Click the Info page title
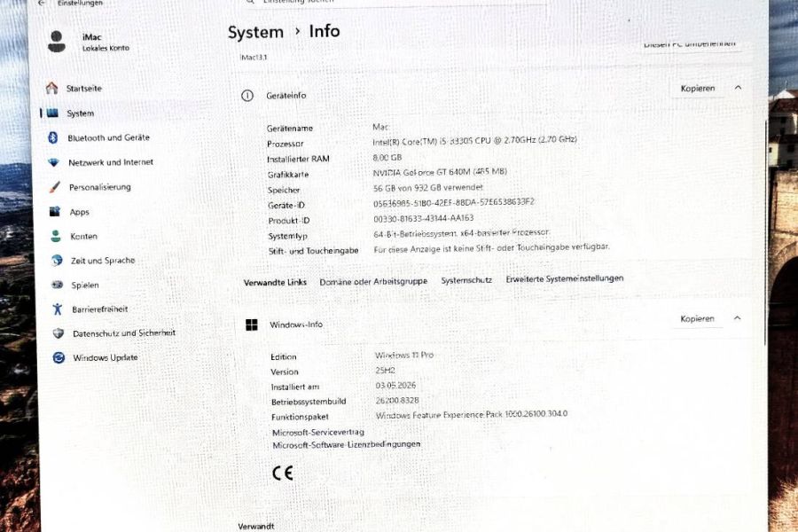The height and width of the screenshot is (532, 798). 325,31
